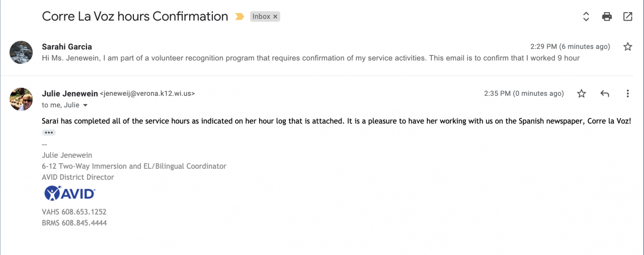644x255 pixels.
Task: Click the Julie Jenewein sender name
Action: point(70,93)
